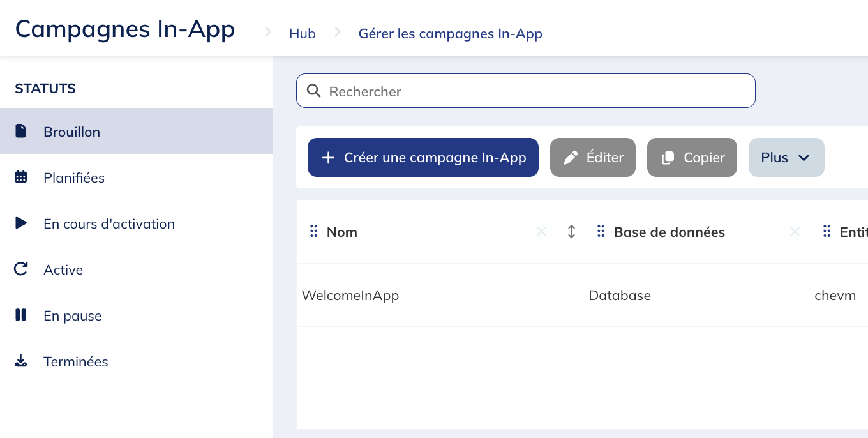Grab the Nom column drag handle
Image resolution: width=868 pixels, height=438 pixels.
[313, 232]
